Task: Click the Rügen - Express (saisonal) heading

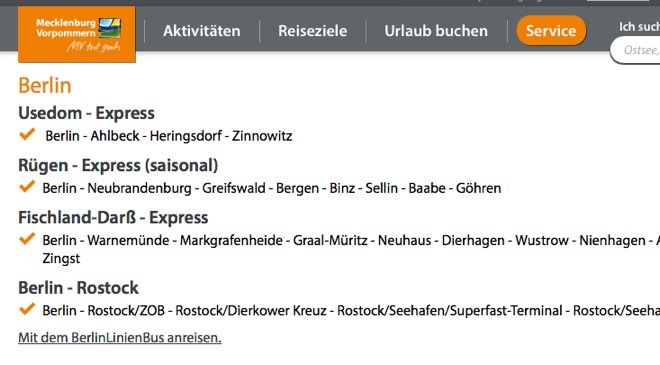Action: coord(118,165)
